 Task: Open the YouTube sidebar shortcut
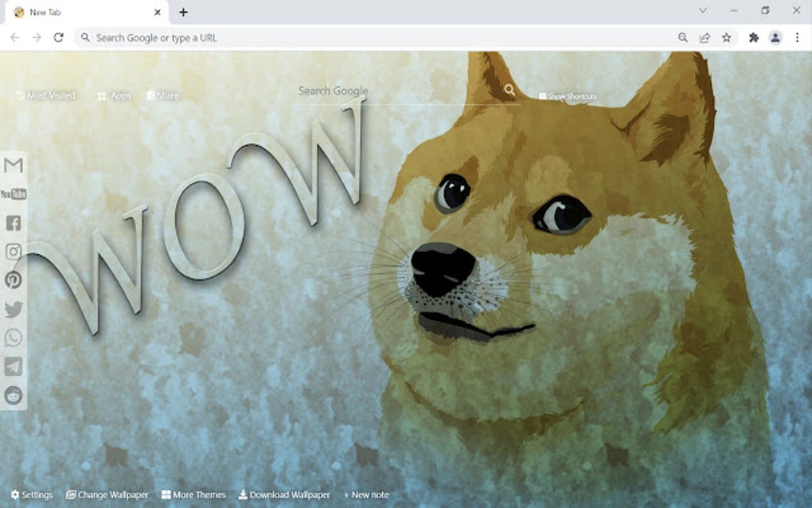(12, 193)
